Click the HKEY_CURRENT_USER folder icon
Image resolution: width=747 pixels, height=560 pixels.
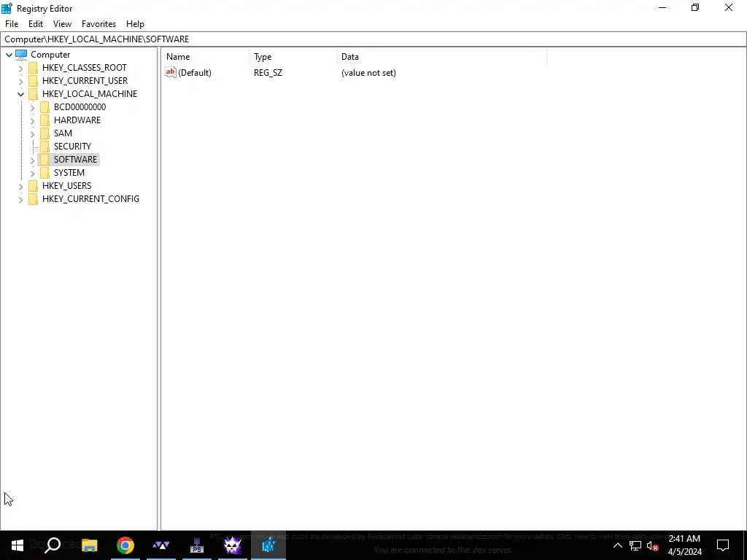pos(34,80)
